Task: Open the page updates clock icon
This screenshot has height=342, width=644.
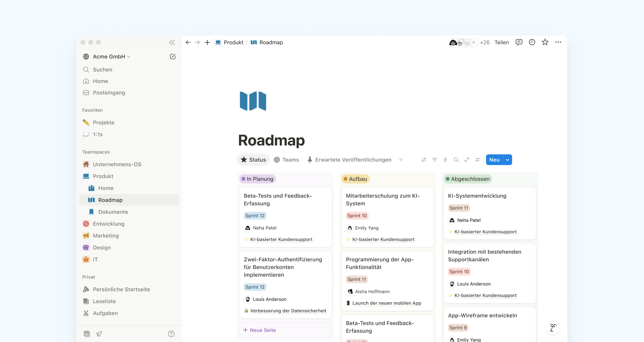Action: pos(532,42)
